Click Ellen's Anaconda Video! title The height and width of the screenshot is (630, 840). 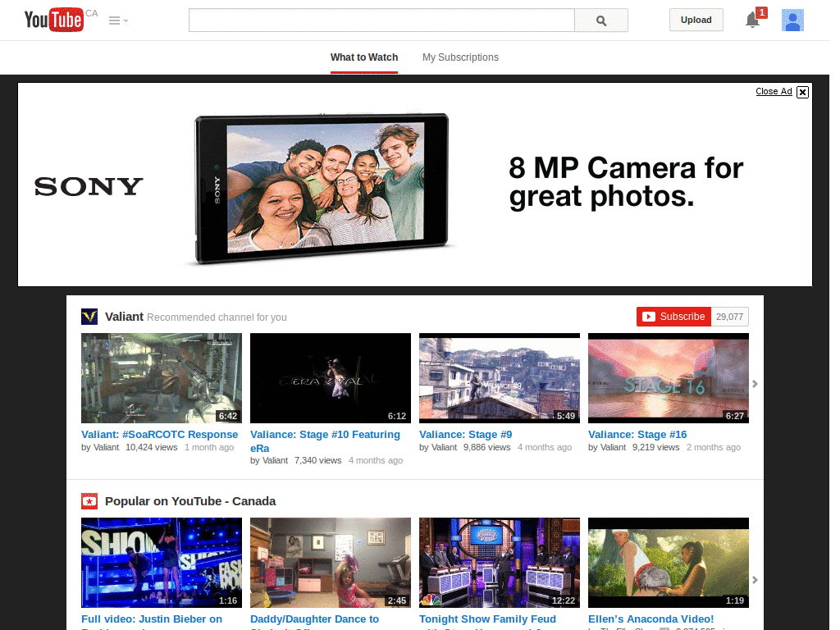coord(651,619)
